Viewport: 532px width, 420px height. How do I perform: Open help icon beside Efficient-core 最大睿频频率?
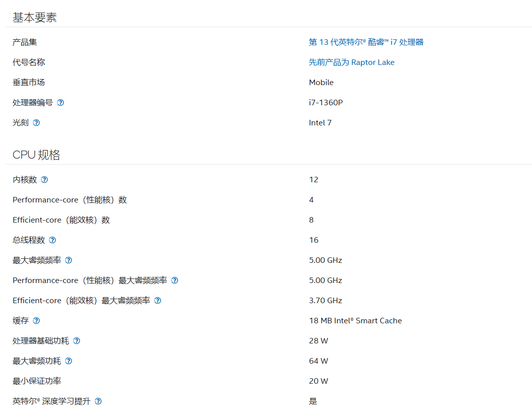point(158,301)
